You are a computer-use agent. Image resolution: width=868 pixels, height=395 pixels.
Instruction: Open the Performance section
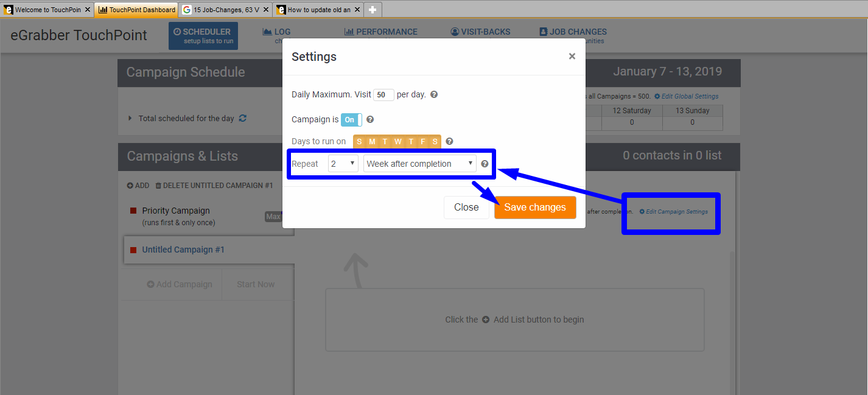[x=381, y=32]
